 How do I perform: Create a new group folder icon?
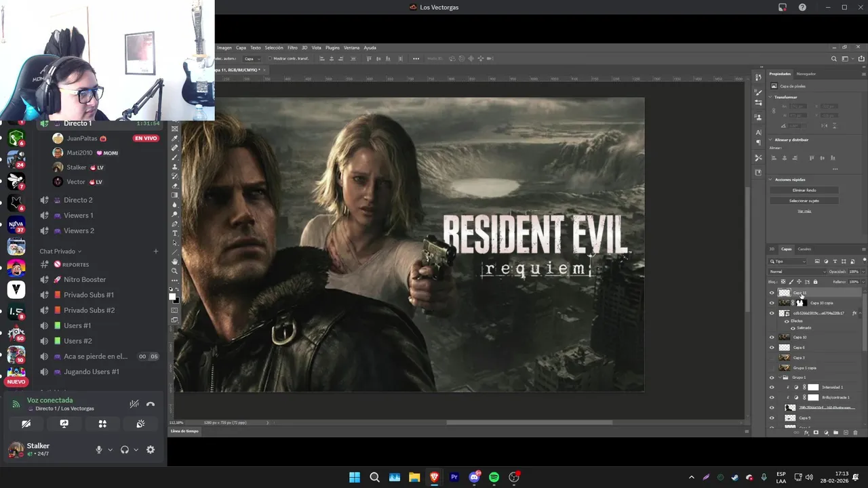[835, 432]
